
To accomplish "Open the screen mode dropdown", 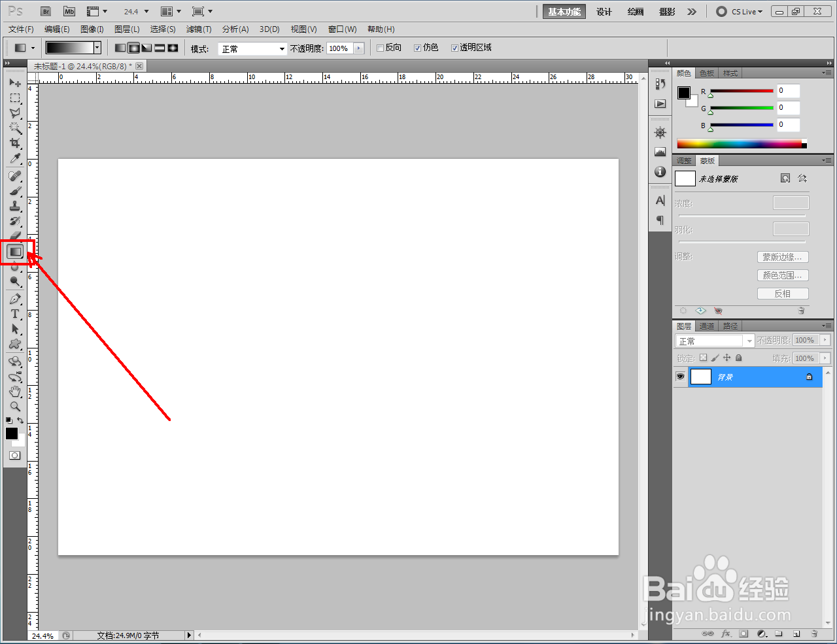I will point(203,11).
